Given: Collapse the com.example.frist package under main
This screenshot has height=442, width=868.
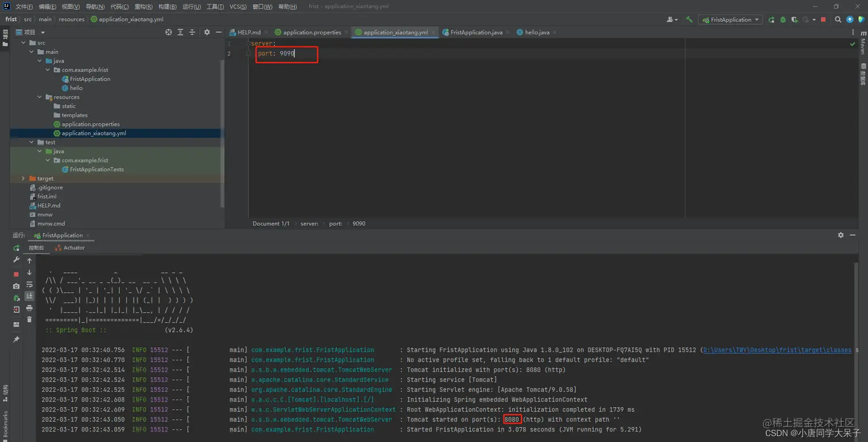Looking at the screenshot, I should [48, 70].
